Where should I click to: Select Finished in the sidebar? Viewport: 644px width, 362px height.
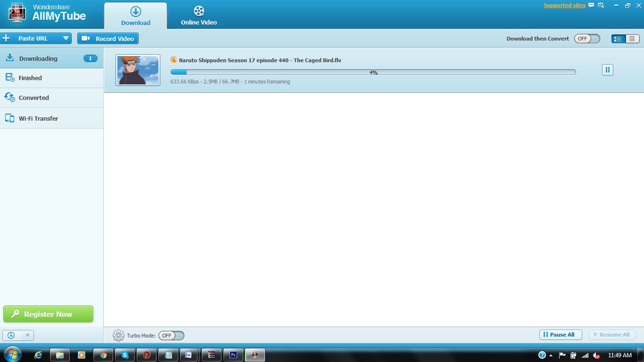pyautogui.click(x=52, y=78)
